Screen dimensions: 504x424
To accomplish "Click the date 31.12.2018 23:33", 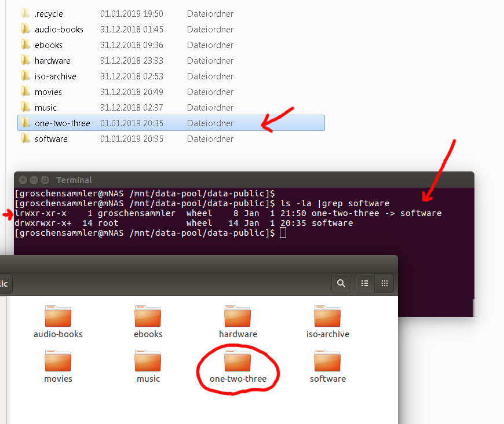I will pos(132,61).
